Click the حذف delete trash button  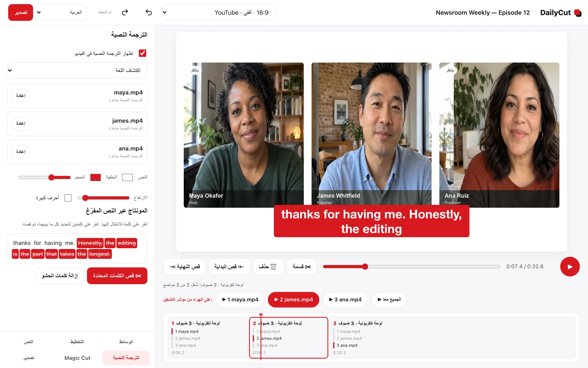(268, 267)
